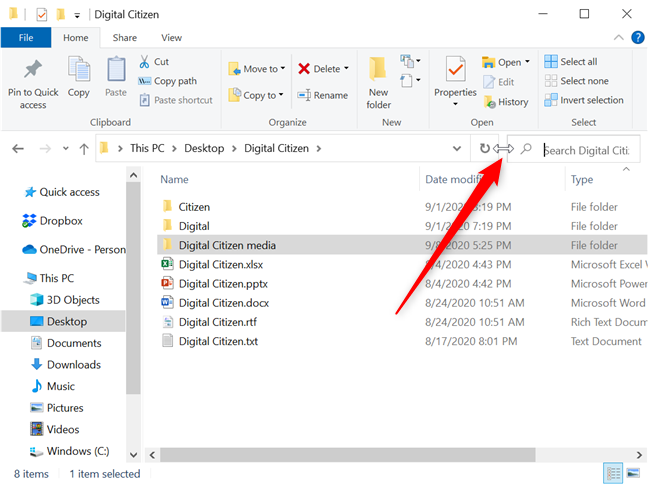648x484 pixels.
Task: Select Quick access in navigation pane
Action: 62,192
